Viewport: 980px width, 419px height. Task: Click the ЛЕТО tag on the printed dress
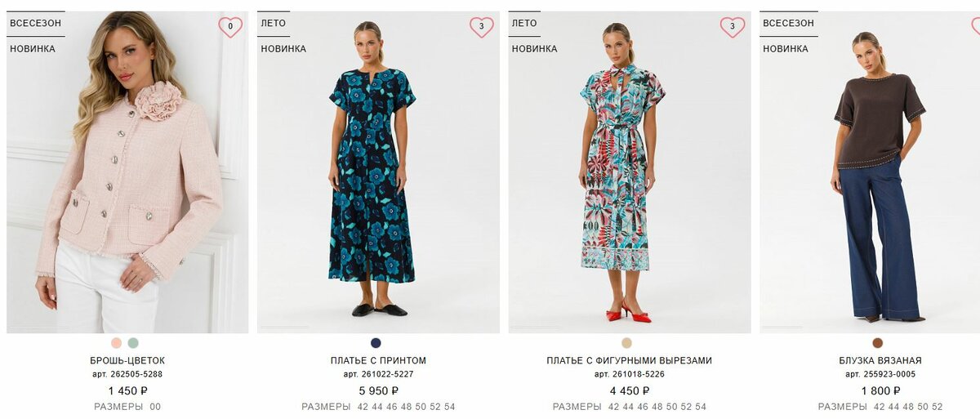[x=274, y=24]
